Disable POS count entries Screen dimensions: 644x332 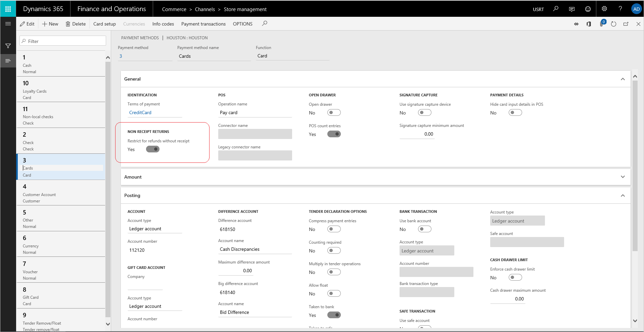tap(334, 134)
